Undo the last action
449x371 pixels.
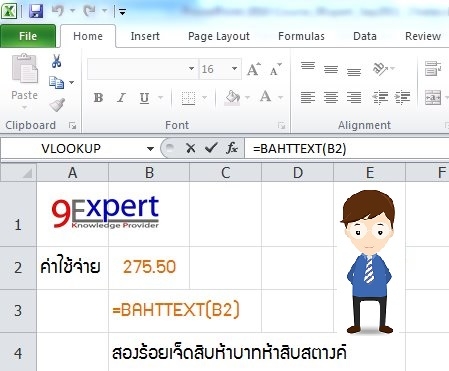click(x=58, y=11)
